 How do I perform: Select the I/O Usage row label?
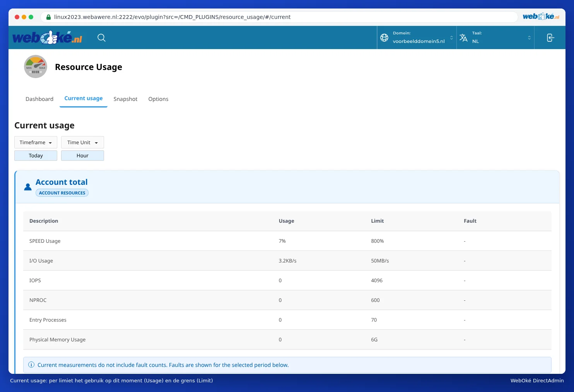tap(41, 261)
